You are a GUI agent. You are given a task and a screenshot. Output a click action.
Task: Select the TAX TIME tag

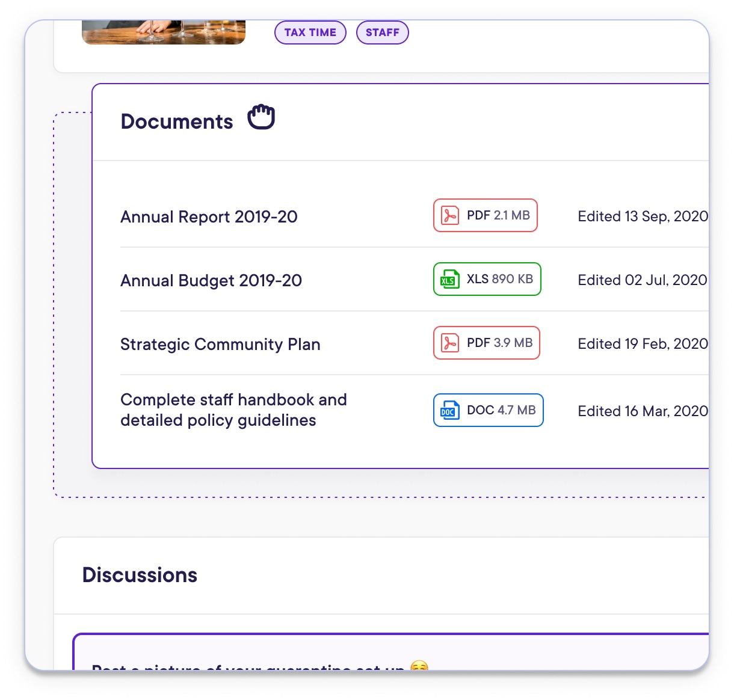[310, 32]
